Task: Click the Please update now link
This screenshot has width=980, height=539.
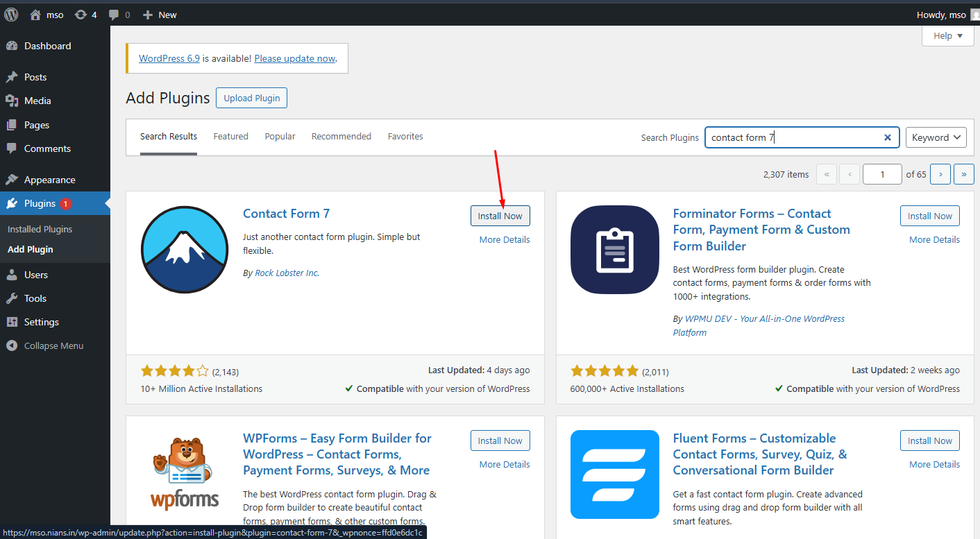Action: (x=294, y=59)
